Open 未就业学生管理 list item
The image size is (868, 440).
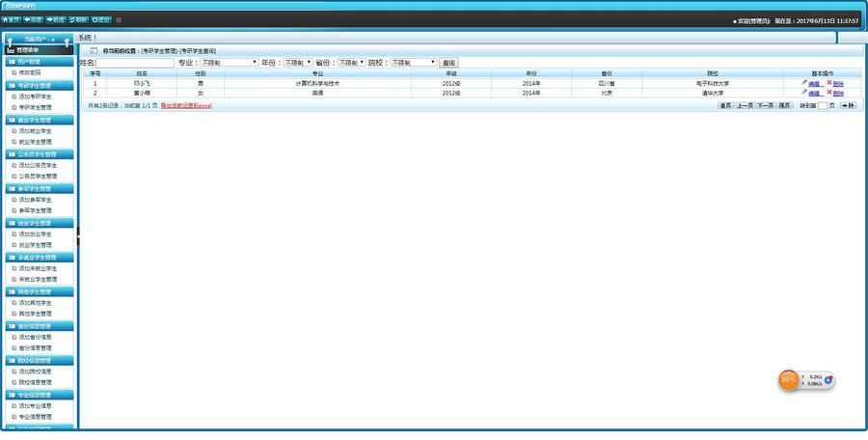tap(37, 279)
